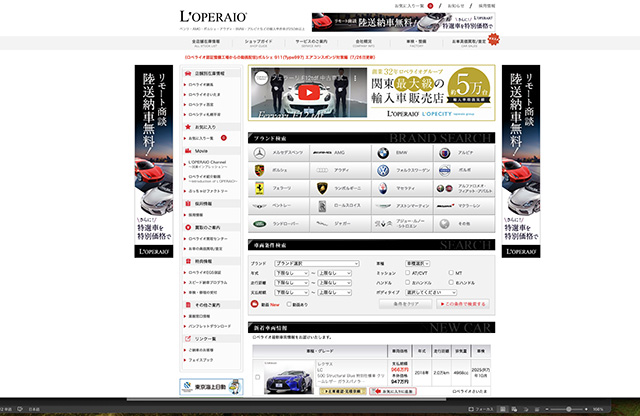Open the Company Info nav item
The width and height of the screenshot is (640, 416).
click(x=363, y=43)
